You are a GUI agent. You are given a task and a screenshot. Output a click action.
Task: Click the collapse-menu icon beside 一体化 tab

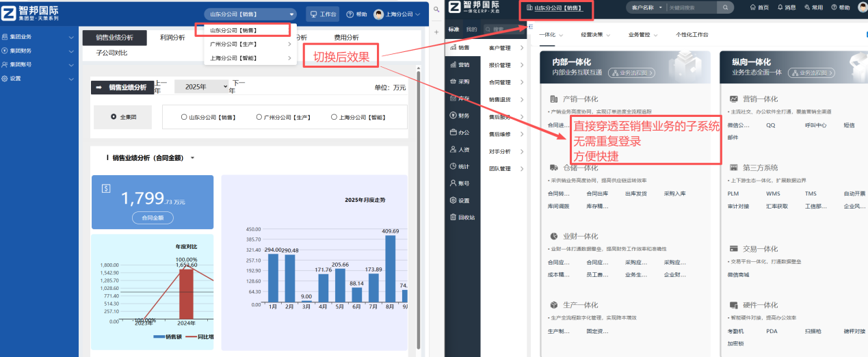[531, 26]
